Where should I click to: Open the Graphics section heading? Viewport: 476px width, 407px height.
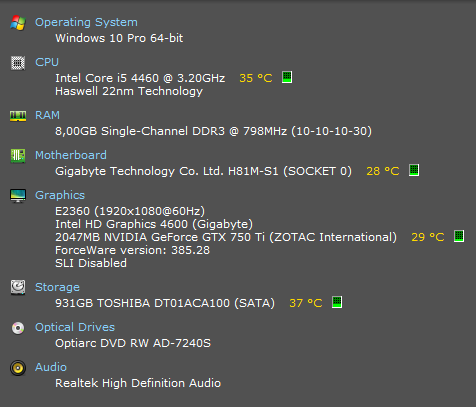point(60,195)
